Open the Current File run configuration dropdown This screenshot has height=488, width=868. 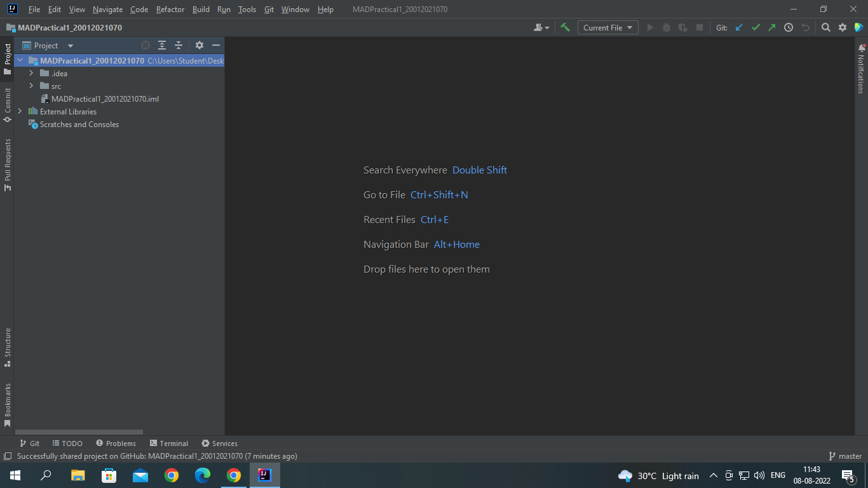[x=607, y=27]
